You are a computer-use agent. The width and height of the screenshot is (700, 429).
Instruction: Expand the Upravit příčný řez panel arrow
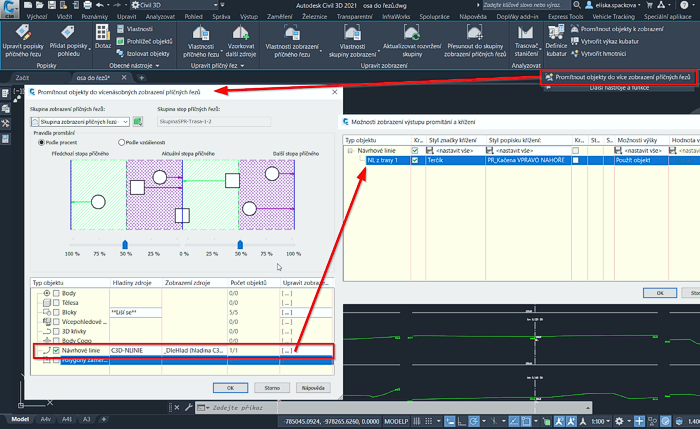(x=242, y=66)
